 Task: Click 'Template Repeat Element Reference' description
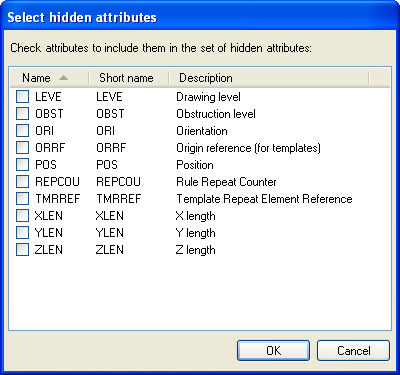point(264,199)
